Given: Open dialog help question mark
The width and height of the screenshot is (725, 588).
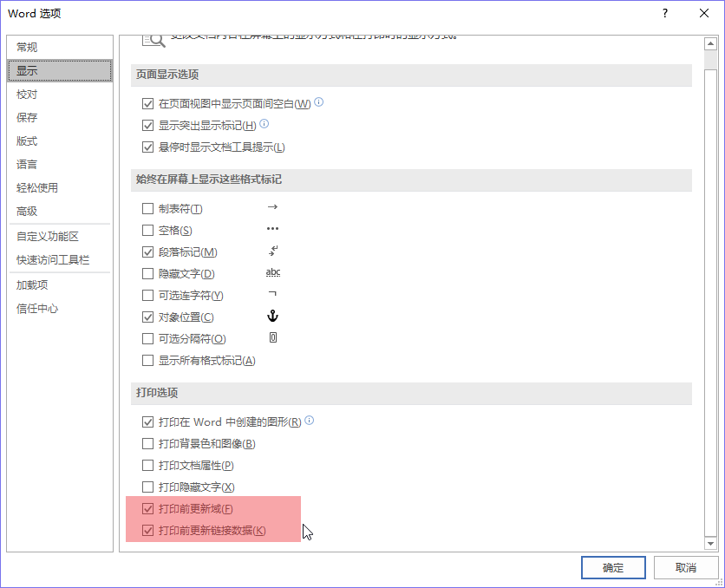Looking at the screenshot, I should coord(665,13).
